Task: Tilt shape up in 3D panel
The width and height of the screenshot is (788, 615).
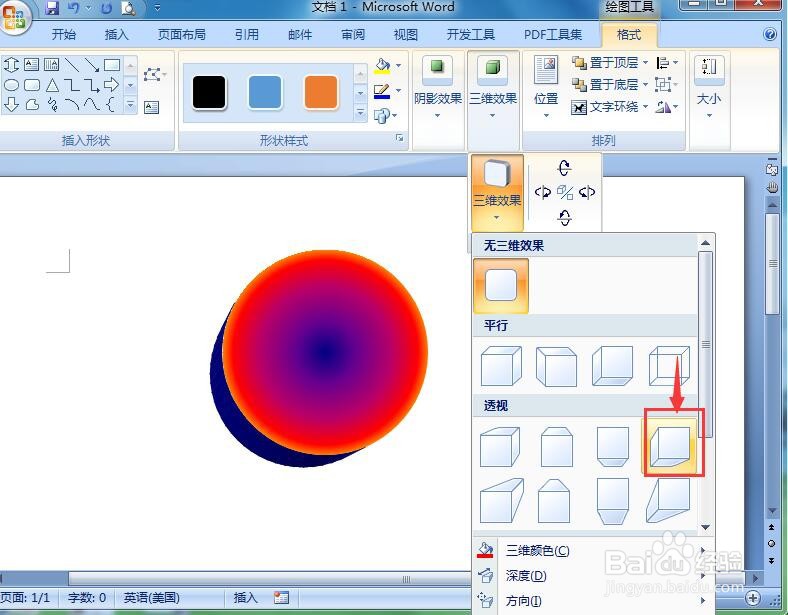Action: point(564,167)
